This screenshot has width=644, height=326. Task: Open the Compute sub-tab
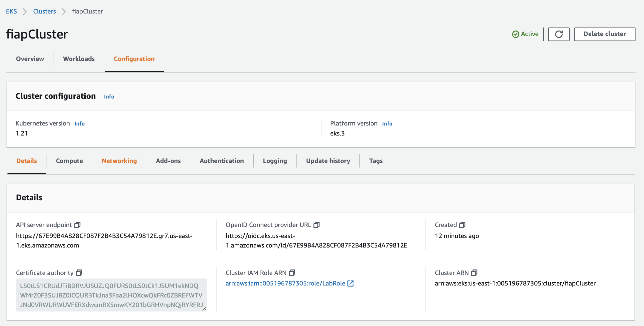click(69, 161)
